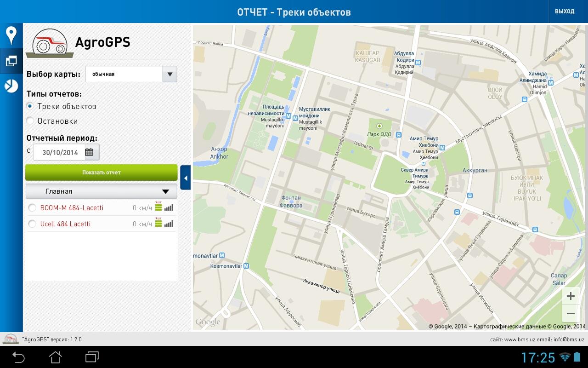Click the 'Салар Salar' map label

[559, 279]
